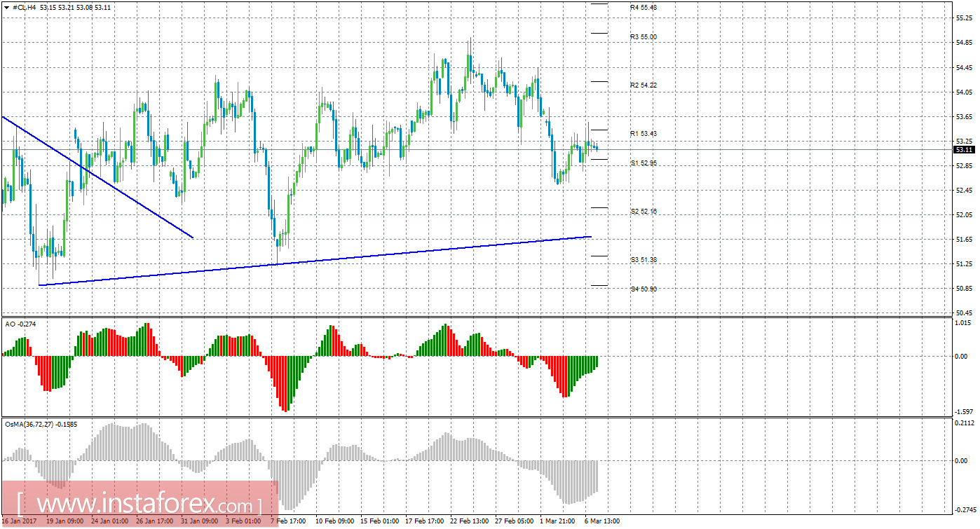Click the 1 Mar 21:00 time label
980x529 pixels.
[x=557, y=521]
